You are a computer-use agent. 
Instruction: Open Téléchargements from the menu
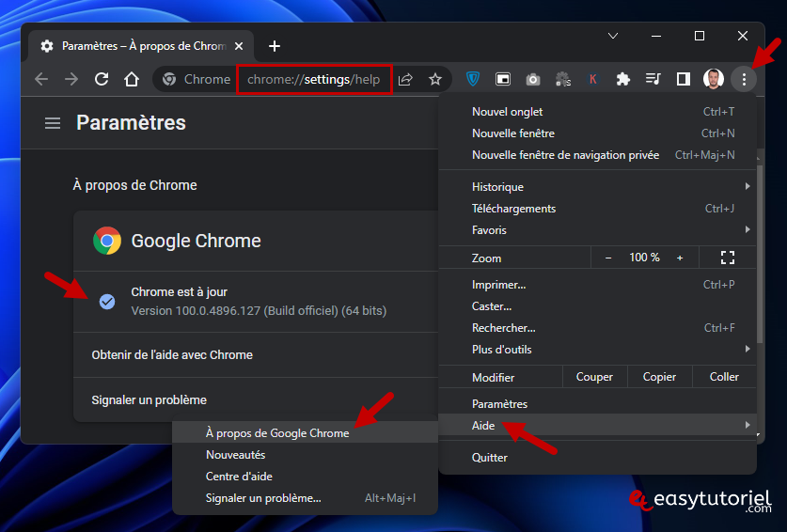click(597, 209)
